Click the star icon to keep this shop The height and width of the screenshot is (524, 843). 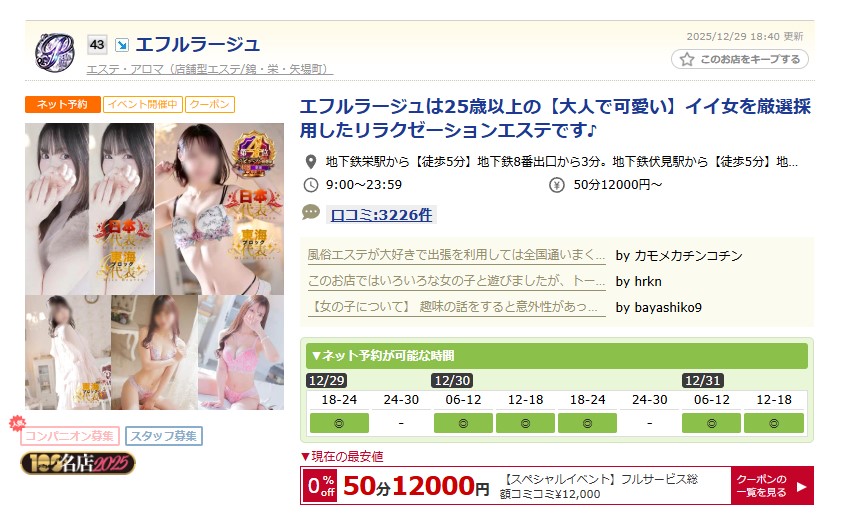(687, 59)
